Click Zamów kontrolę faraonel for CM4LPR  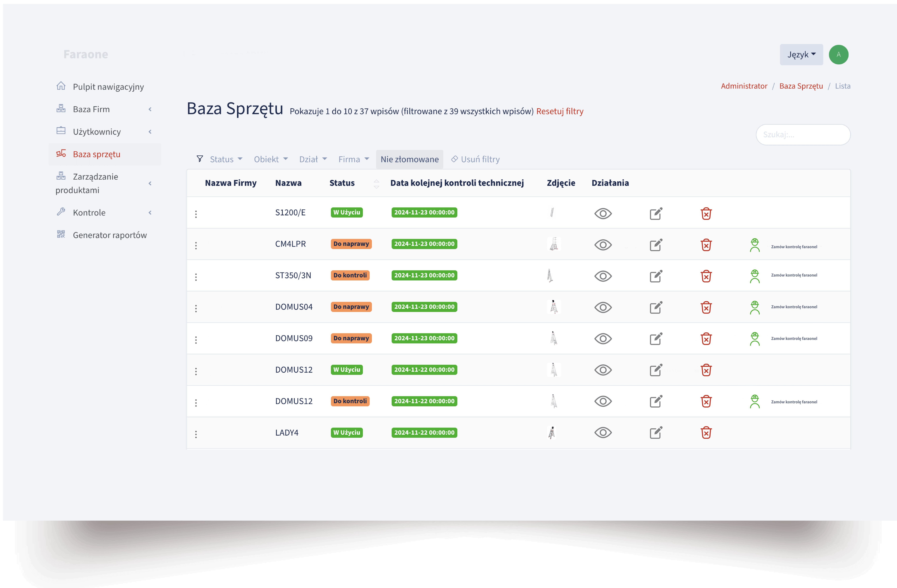(794, 247)
